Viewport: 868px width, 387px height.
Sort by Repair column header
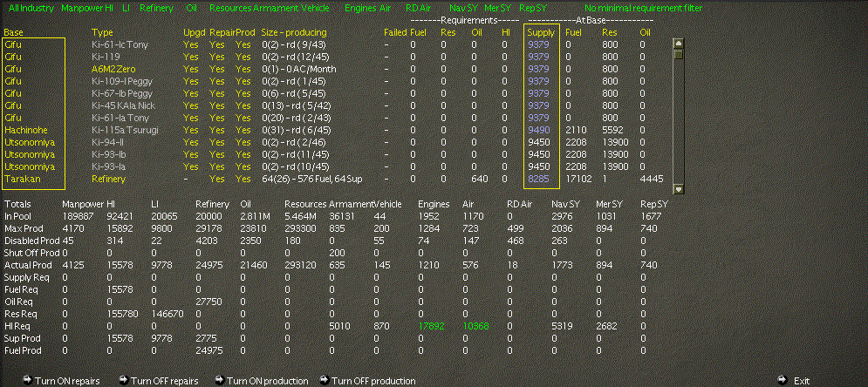(222, 32)
